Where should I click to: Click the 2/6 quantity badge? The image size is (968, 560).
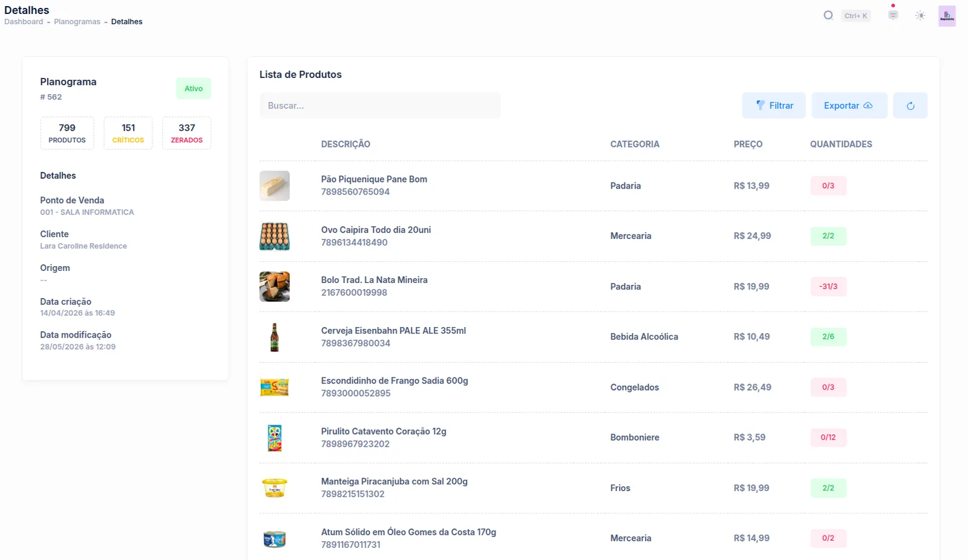click(828, 337)
